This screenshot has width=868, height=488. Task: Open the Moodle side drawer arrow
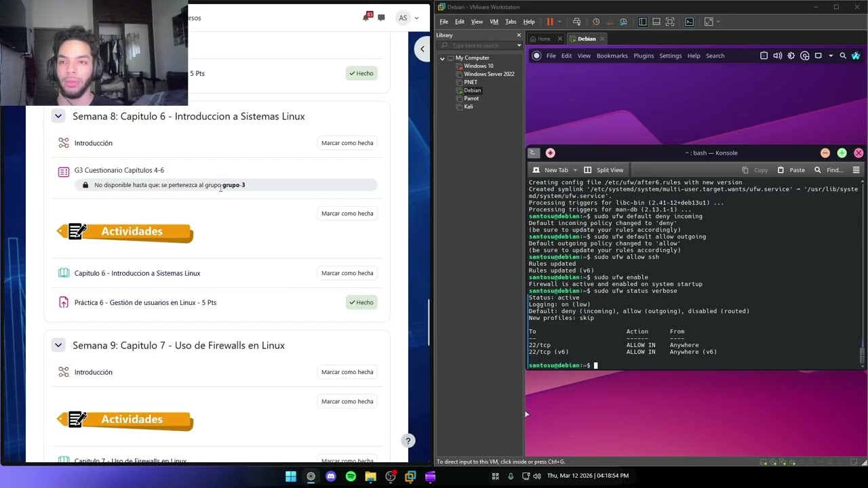pyautogui.click(x=422, y=49)
